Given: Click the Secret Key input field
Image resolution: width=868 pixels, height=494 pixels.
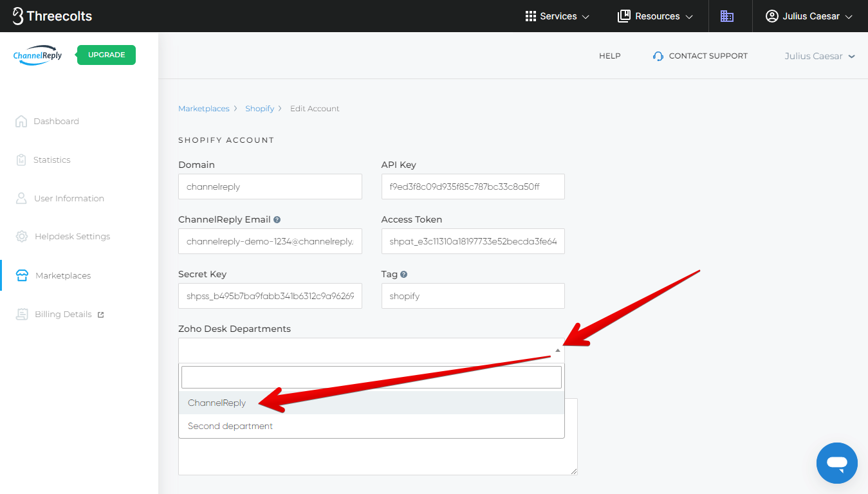Looking at the screenshot, I should tap(270, 296).
